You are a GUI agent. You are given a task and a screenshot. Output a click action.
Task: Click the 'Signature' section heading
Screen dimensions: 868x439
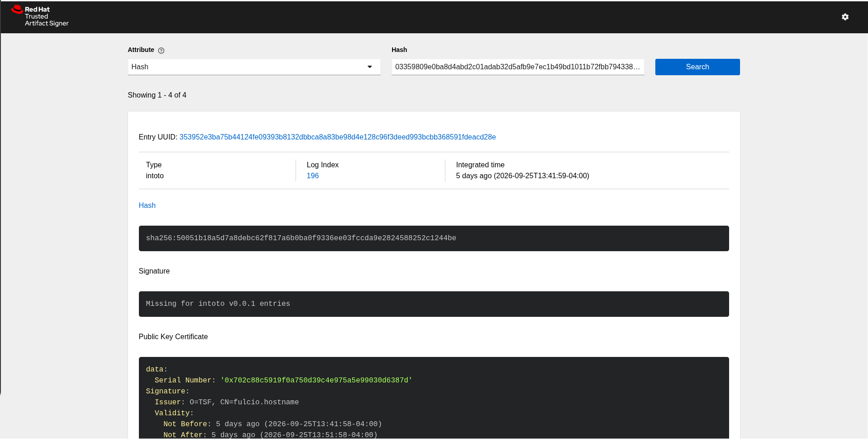(x=154, y=271)
